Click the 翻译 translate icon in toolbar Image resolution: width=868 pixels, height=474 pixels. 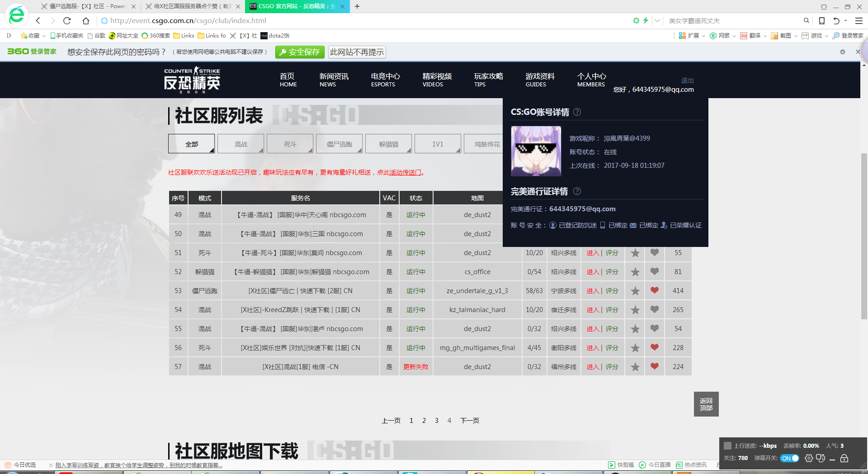pos(744,36)
